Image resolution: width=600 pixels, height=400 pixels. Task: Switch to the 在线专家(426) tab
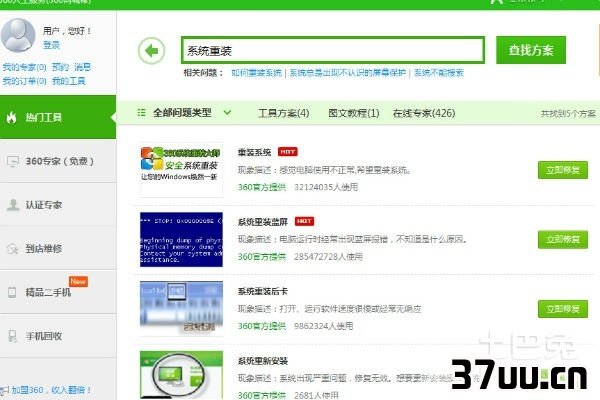(424, 113)
